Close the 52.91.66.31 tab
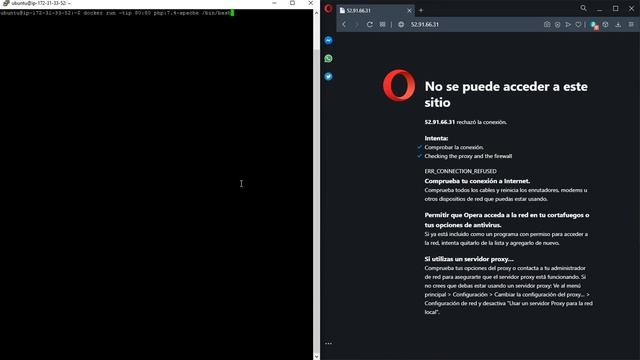This screenshot has width=640, height=360. pos(409,10)
